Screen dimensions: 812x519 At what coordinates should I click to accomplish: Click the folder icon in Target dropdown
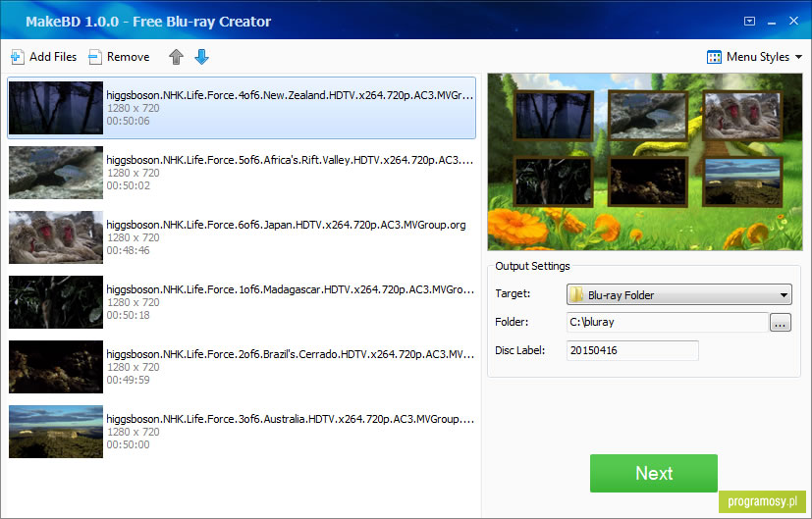[x=575, y=295]
